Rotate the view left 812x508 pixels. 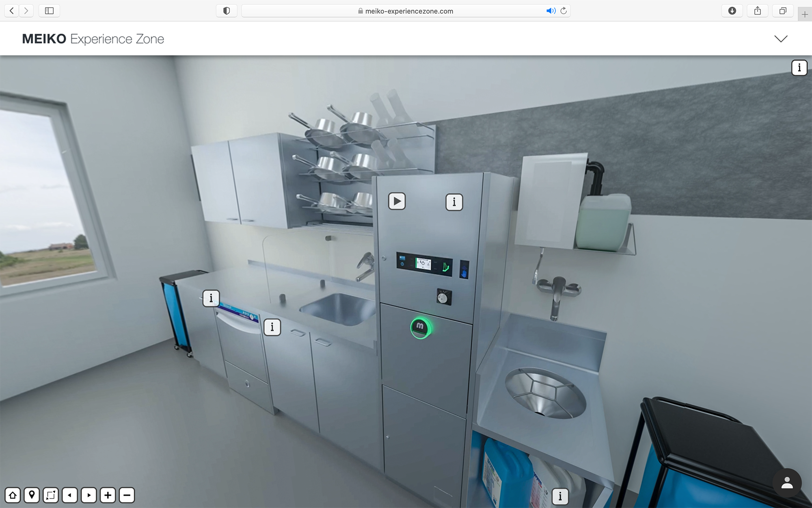(x=70, y=495)
